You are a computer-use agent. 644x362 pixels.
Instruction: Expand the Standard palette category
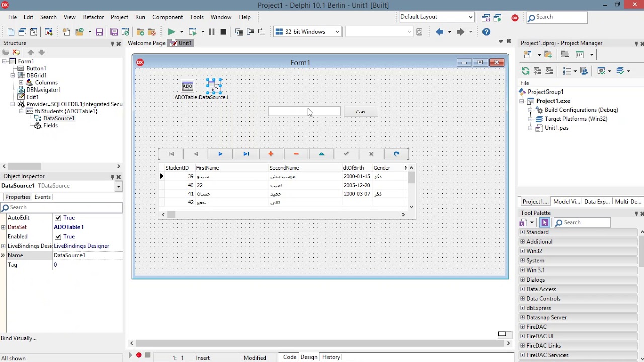522,232
